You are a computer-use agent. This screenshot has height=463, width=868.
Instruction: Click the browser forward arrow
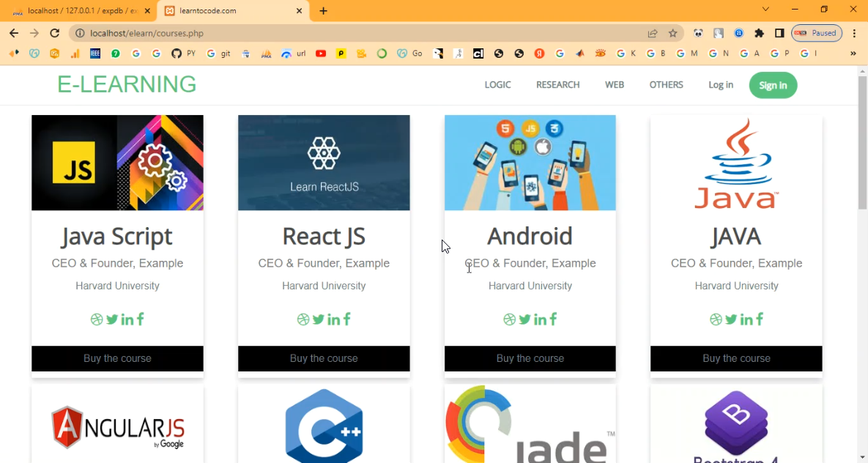(x=34, y=33)
